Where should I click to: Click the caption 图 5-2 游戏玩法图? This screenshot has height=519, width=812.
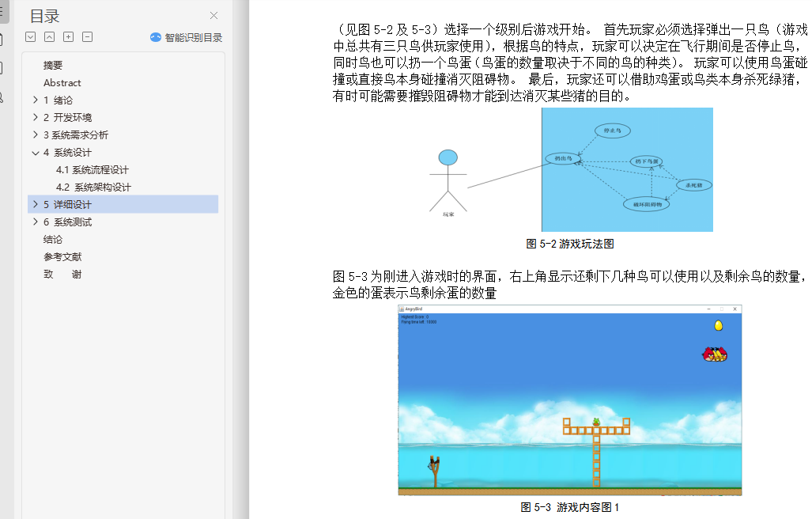click(x=569, y=244)
